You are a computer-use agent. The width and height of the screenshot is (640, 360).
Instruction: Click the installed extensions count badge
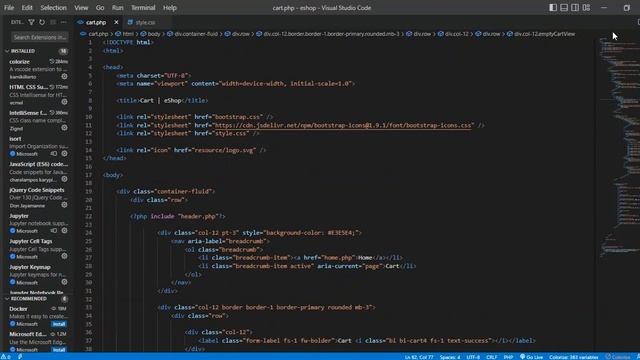point(63,51)
